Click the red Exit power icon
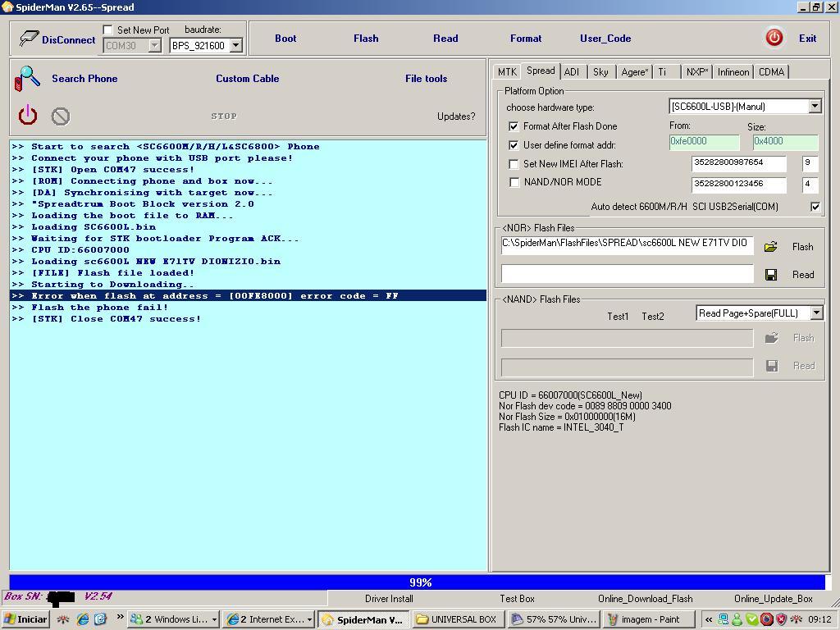The width and height of the screenshot is (840, 630). [x=774, y=38]
